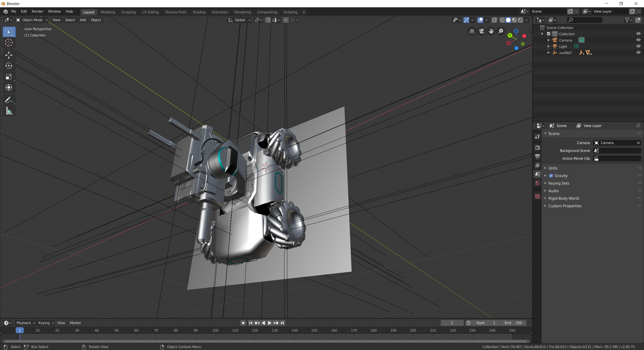The height and width of the screenshot is (350, 644).
Task: Choose the Annotate pencil tool
Action: [x=9, y=100]
